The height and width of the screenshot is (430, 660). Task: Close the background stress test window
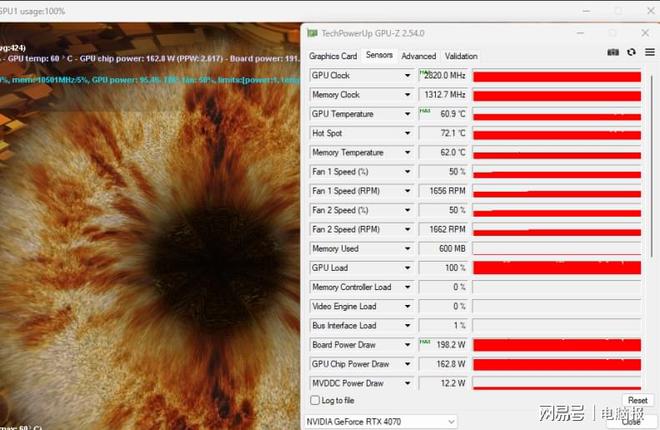tap(651, 11)
